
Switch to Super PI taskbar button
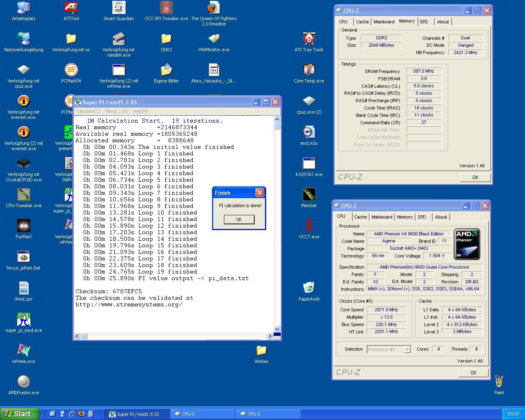(137, 414)
